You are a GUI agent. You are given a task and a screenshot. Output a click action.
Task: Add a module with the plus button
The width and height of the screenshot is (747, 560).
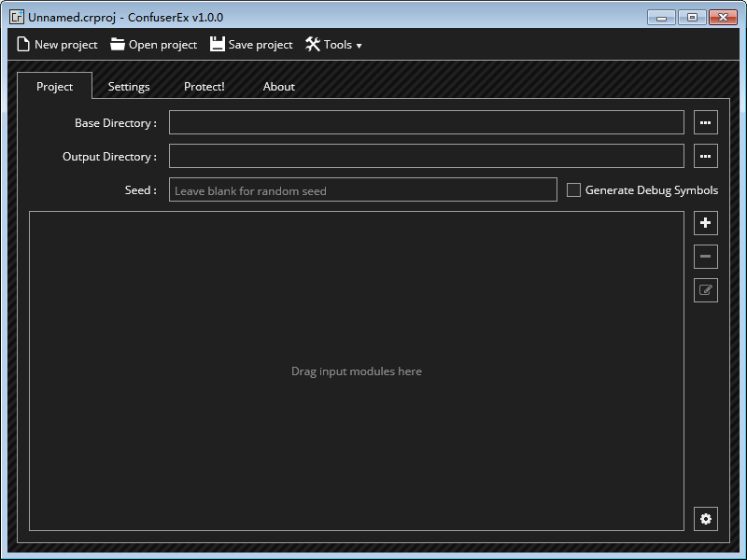coord(706,223)
